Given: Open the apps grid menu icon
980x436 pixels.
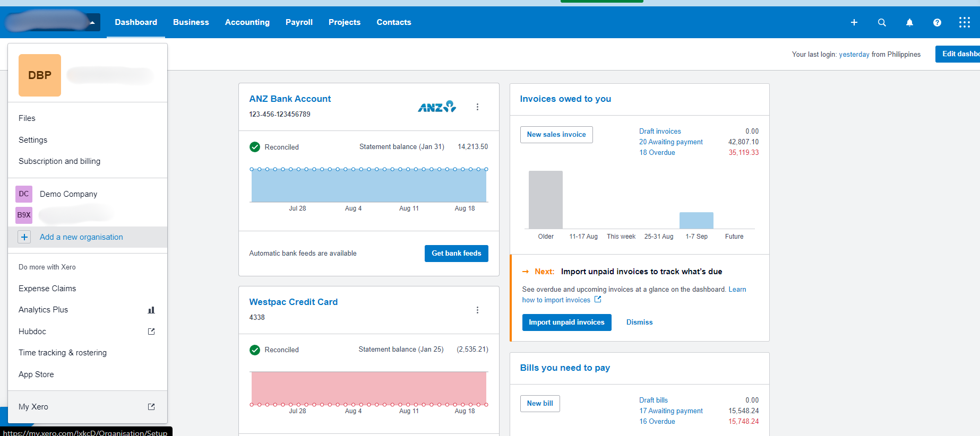Looking at the screenshot, I should (x=965, y=22).
